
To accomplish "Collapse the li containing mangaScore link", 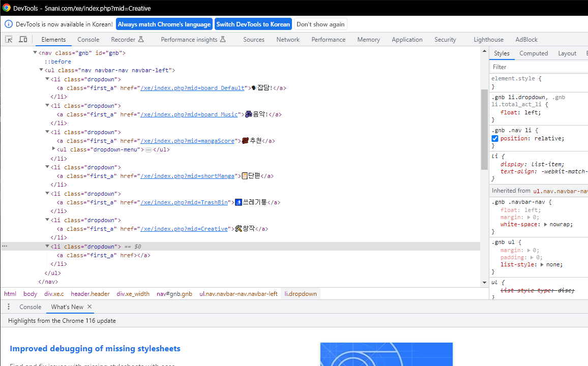I will [x=47, y=132].
